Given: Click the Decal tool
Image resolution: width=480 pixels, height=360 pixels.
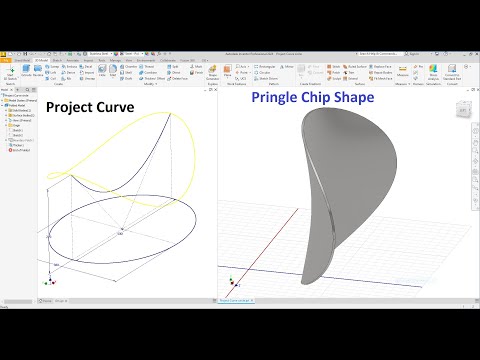Looking at the screenshot, I should click(x=86, y=67).
